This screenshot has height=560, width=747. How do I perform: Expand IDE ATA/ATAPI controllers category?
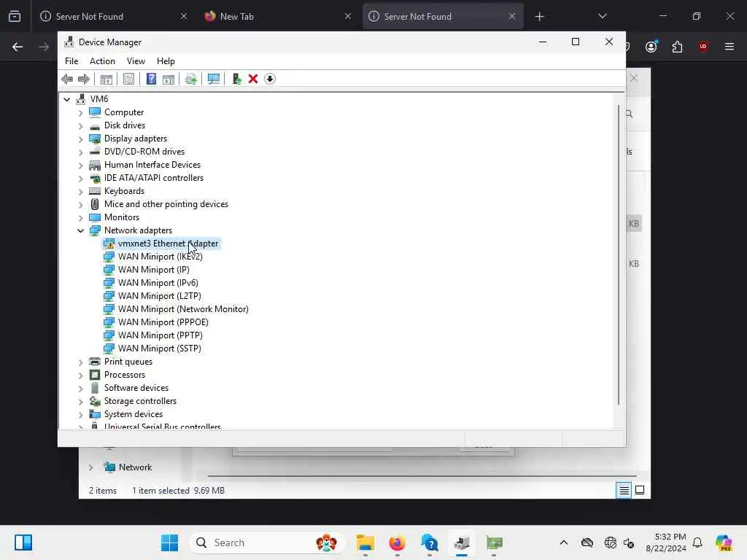tap(80, 179)
